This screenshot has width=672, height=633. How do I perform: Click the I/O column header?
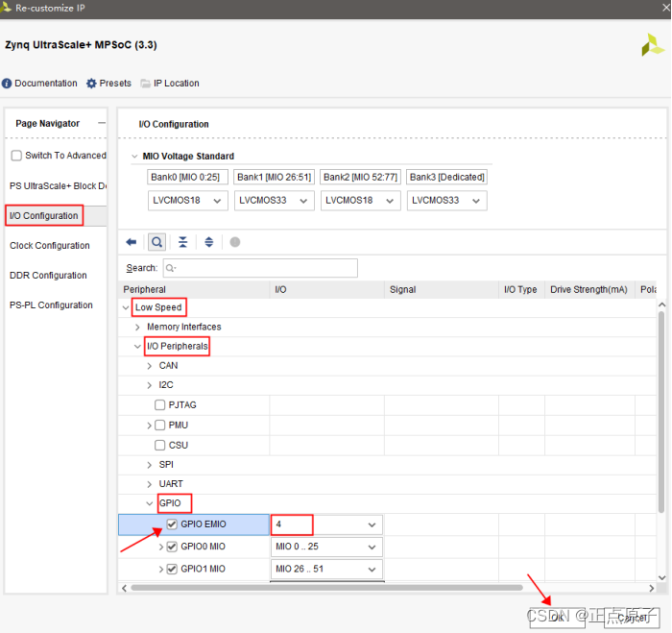pos(327,289)
